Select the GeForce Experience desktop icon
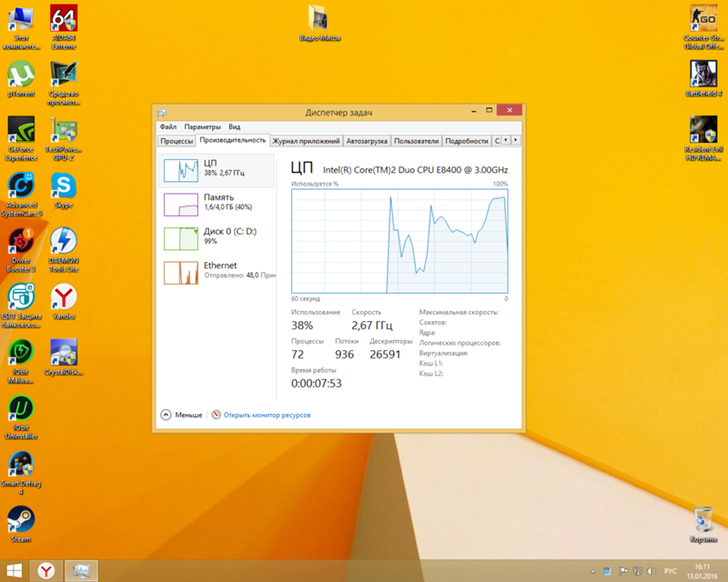Viewport: 728px width, 582px height. click(21, 139)
